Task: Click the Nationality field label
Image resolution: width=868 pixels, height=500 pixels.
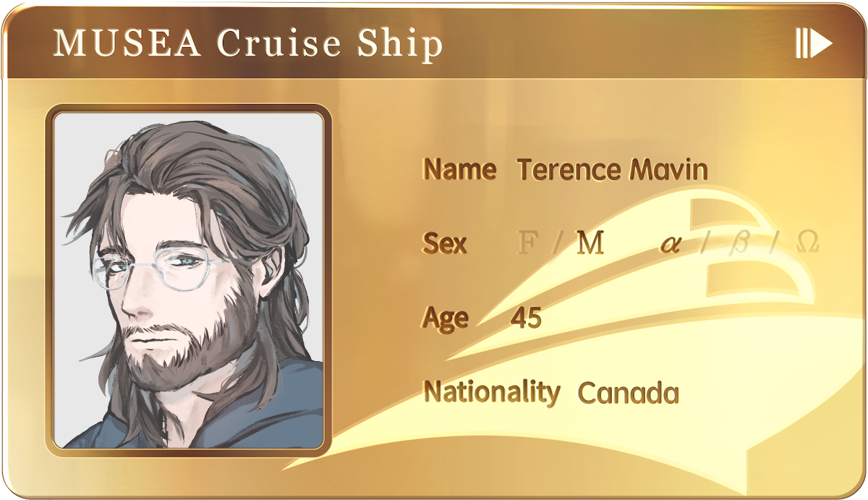Action: pyautogui.click(x=492, y=392)
